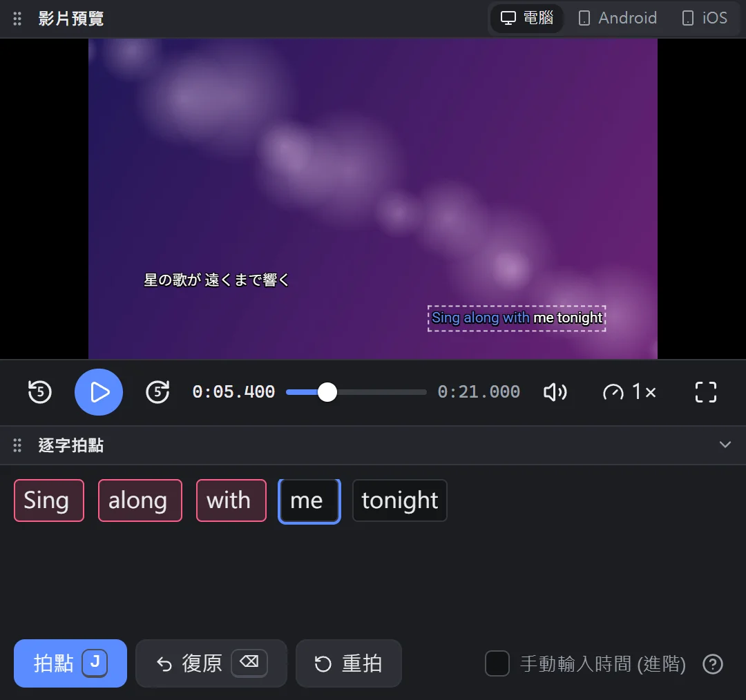Mute audio with the speaker icon
Image resolution: width=746 pixels, height=700 pixels.
[555, 392]
